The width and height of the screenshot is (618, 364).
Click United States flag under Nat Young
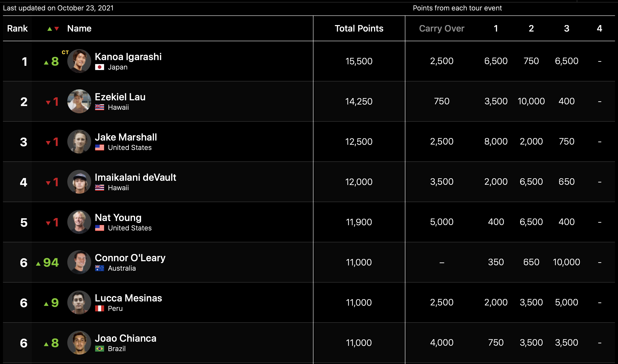click(x=99, y=228)
